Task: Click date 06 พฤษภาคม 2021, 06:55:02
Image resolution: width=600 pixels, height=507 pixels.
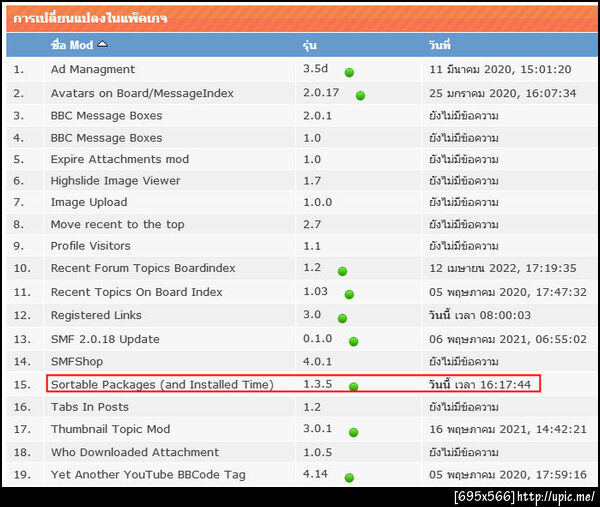Action: [x=507, y=339]
